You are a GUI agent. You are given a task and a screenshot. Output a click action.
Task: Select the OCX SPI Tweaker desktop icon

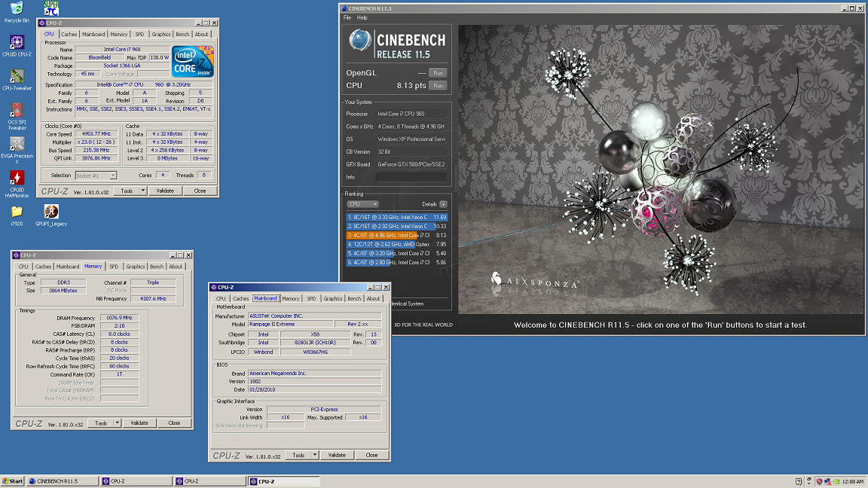tap(17, 116)
